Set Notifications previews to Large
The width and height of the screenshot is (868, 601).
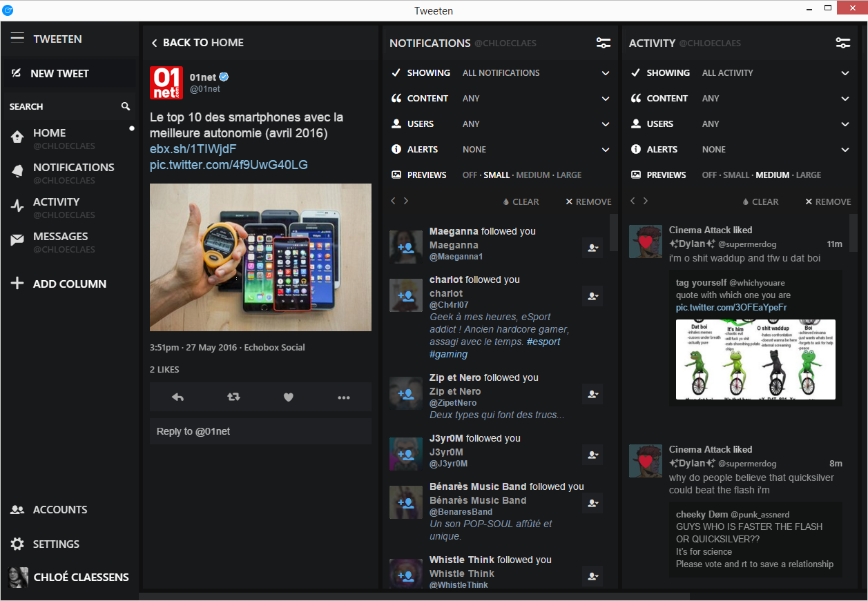click(568, 175)
